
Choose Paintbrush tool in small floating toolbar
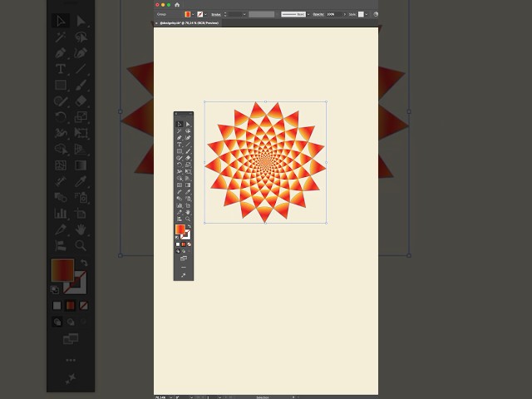(x=188, y=151)
